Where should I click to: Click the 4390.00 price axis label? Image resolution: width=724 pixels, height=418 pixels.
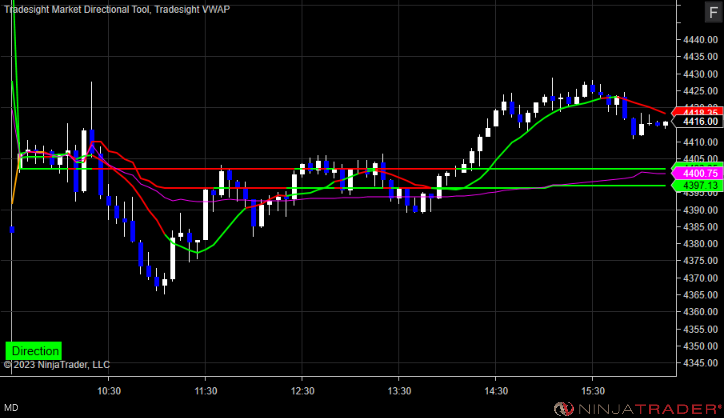click(x=700, y=210)
